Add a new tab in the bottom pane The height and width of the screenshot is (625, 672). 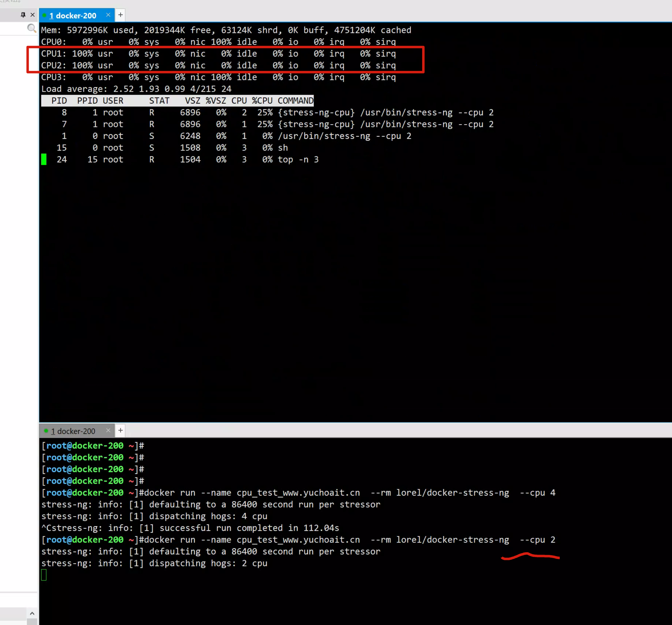(120, 430)
